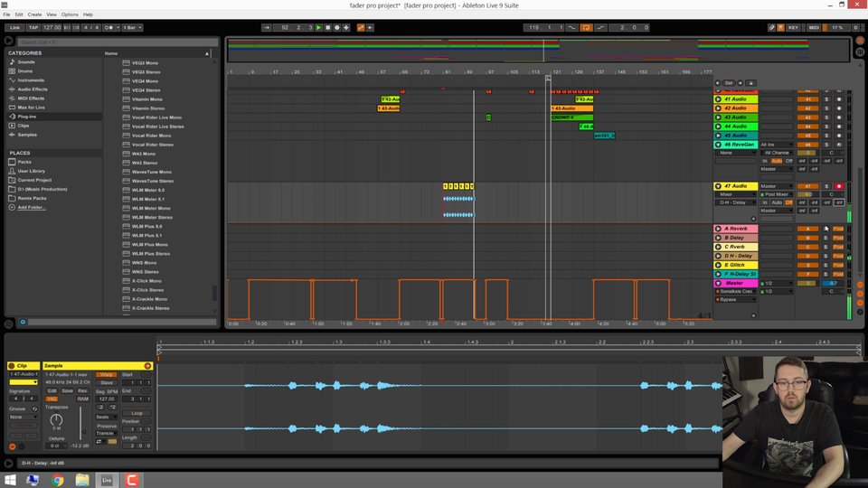Reverse the sample with Rev. button
The height and width of the screenshot is (488, 868).
(x=82, y=390)
